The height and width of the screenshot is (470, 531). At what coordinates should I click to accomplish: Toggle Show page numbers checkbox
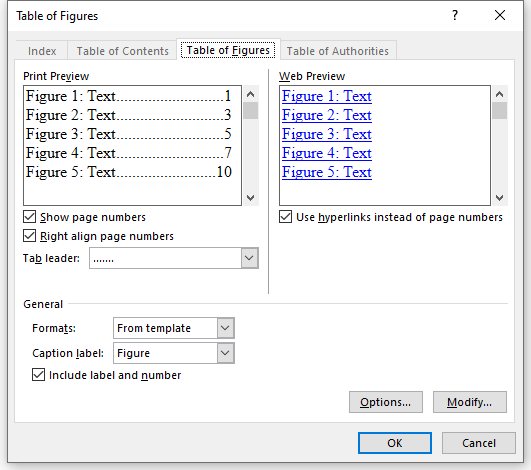point(30,217)
